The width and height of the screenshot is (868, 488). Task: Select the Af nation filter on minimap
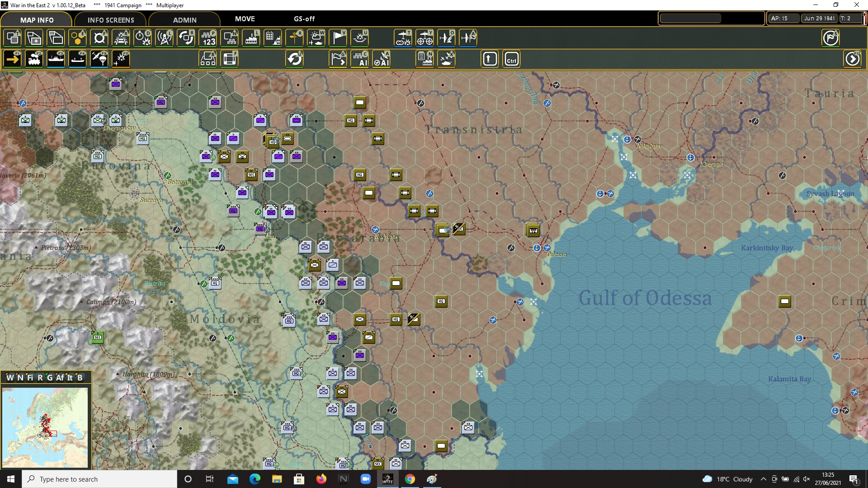(x=60, y=378)
